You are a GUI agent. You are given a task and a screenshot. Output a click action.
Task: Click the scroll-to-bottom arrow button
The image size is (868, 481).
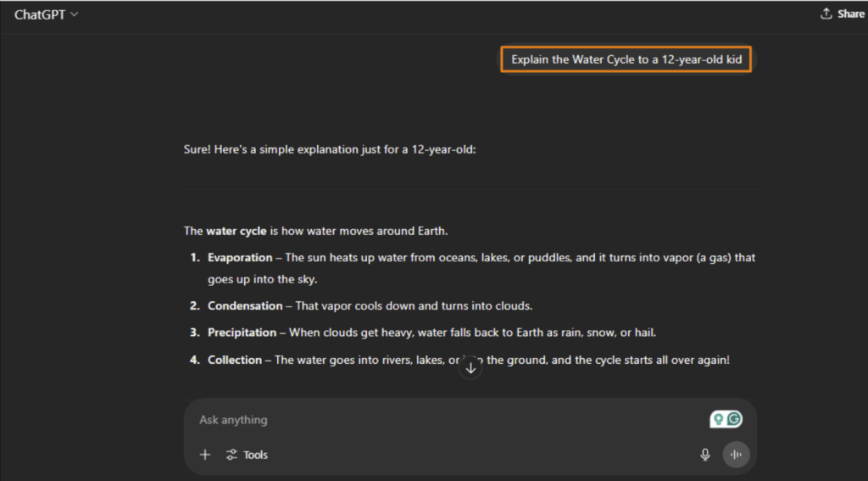click(x=470, y=368)
